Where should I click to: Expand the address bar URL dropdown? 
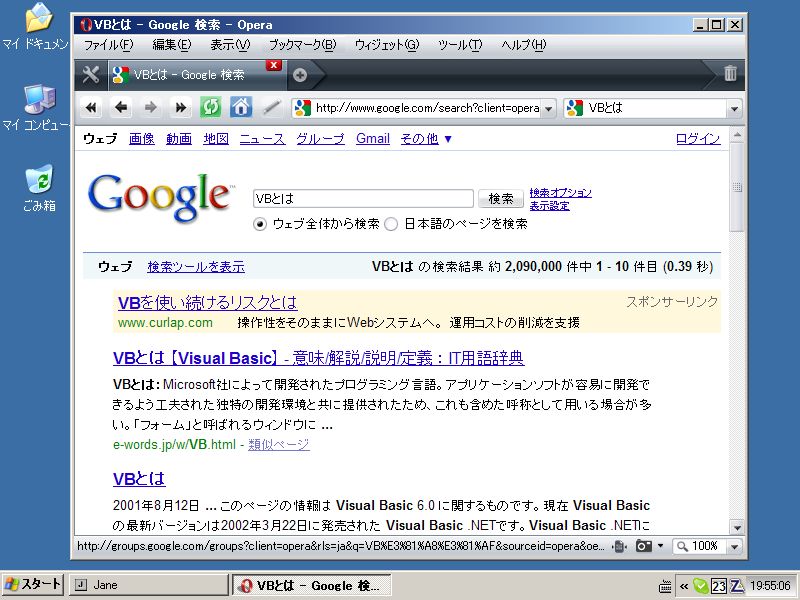(x=547, y=108)
